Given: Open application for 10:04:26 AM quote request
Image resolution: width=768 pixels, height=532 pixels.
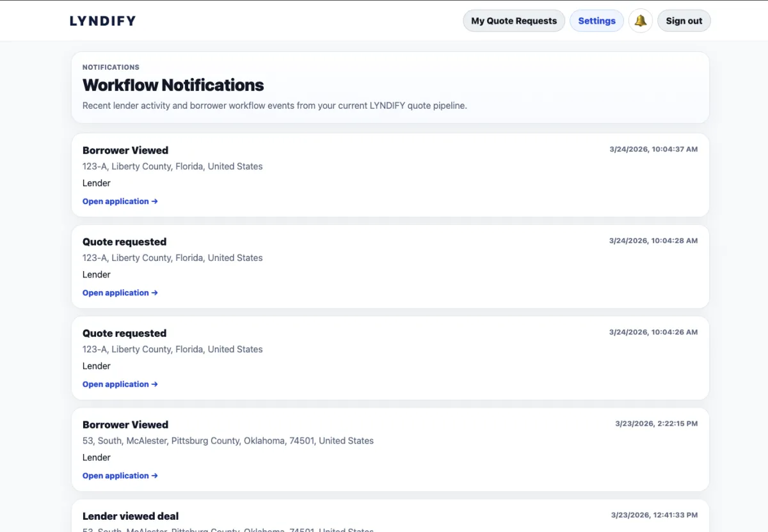Looking at the screenshot, I should [120, 384].
